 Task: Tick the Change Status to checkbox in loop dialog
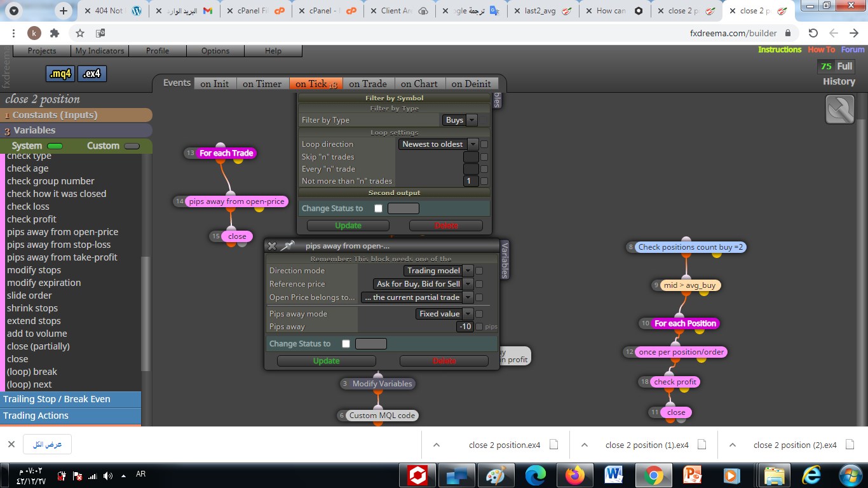379,208
